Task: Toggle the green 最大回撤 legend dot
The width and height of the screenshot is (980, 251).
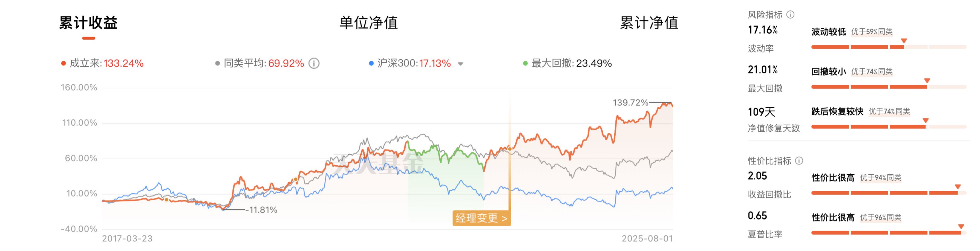Action: tap(525, 64)
